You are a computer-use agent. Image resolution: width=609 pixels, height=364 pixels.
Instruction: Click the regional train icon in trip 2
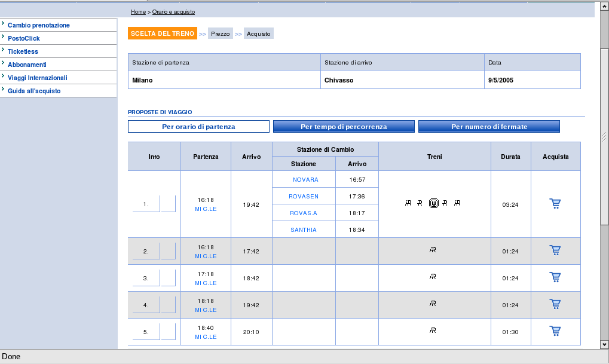433,250
